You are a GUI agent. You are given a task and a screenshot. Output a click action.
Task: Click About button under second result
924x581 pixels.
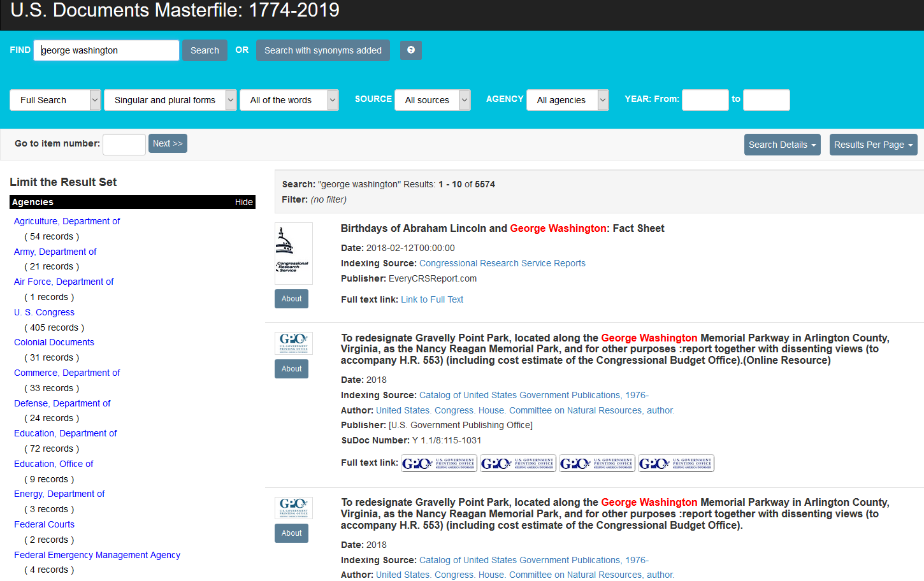point(291,369)
